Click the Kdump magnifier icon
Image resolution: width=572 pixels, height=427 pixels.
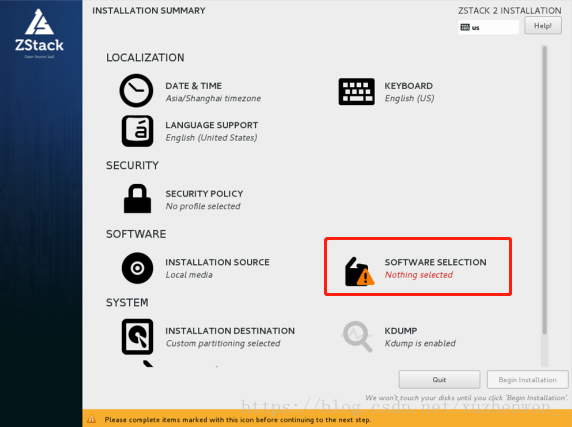point(358,336)
